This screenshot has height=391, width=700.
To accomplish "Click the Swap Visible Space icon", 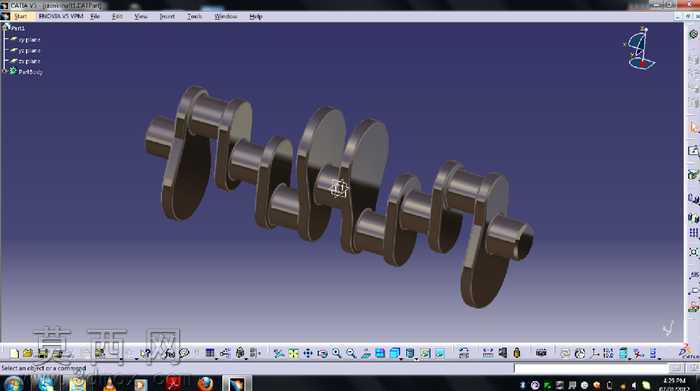I will [440, 354].
